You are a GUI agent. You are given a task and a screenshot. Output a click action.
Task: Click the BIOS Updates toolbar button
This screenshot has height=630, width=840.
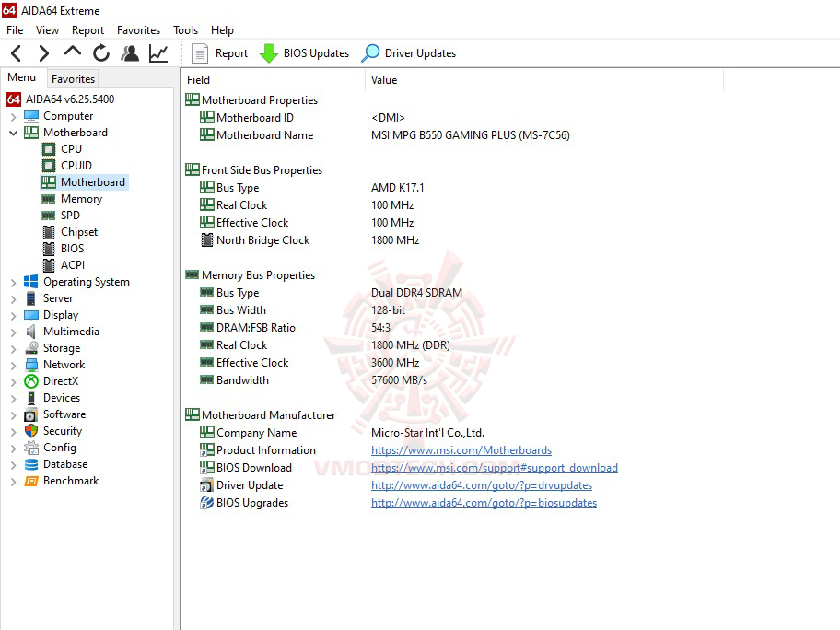pos(304,53)
